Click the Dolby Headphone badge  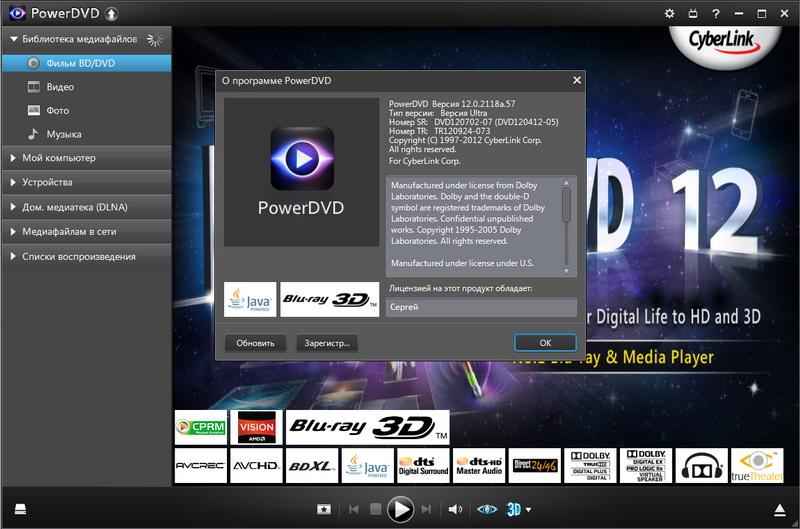[x=702, y=466]
